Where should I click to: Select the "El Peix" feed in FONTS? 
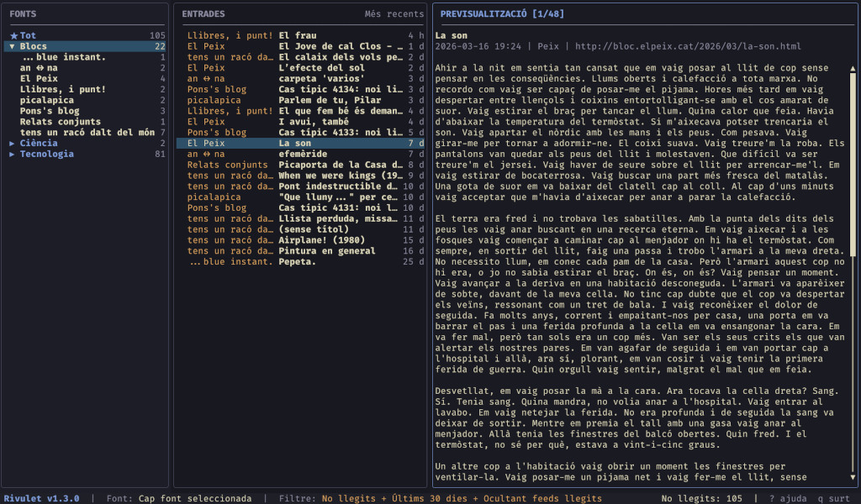(x=40, y=78)
